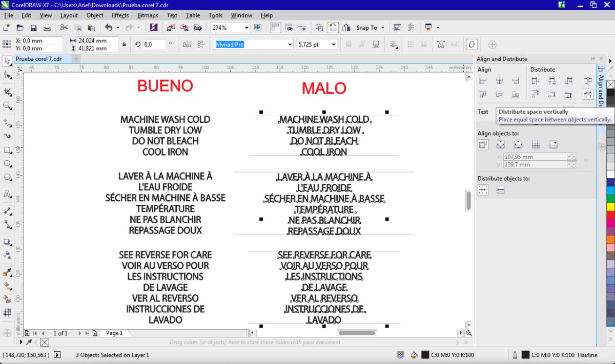This screenshot has width=615, height=364.
Task: Open the Bitmaps menu
Action: point(148,15)
